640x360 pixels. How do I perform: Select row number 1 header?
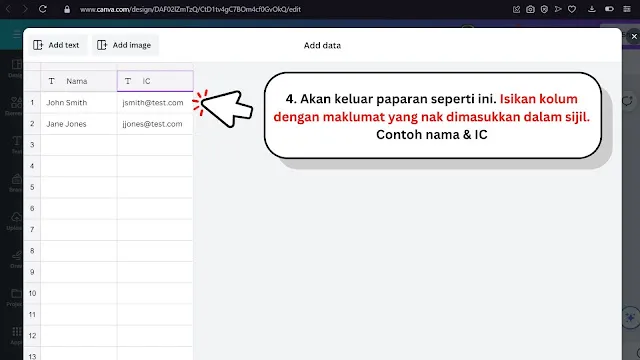coord(32,102)
